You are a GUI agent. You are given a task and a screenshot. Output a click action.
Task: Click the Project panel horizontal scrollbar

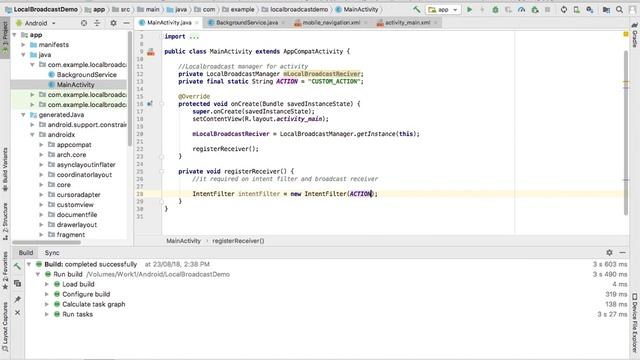pos(47,242)
